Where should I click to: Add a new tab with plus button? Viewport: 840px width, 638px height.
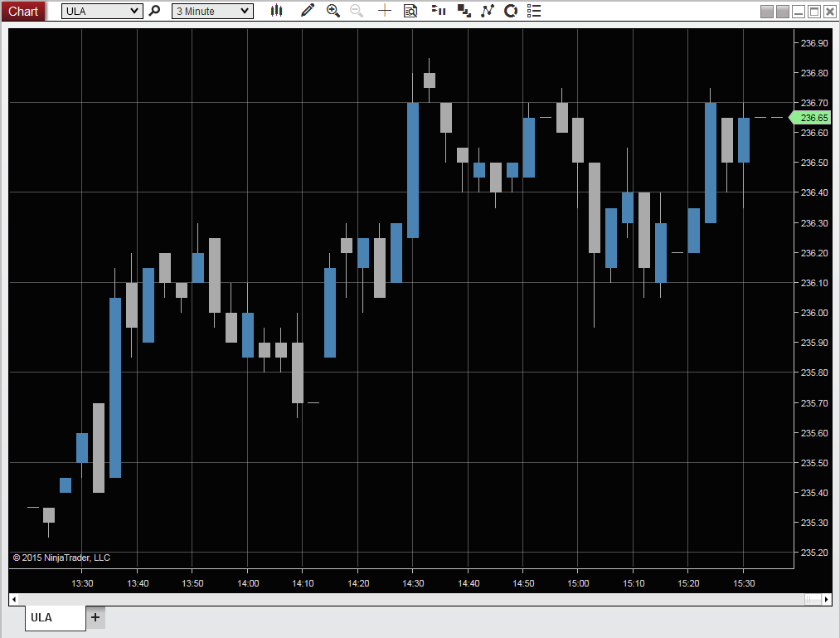pyautogui.click(x=95, y=617)
